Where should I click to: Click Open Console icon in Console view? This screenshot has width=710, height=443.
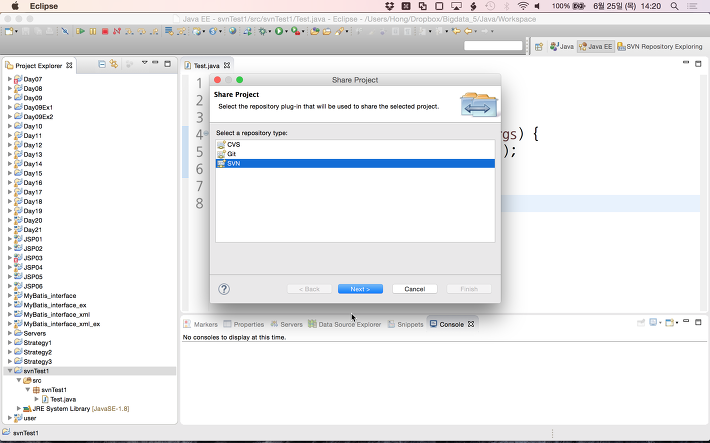(670, 323)
